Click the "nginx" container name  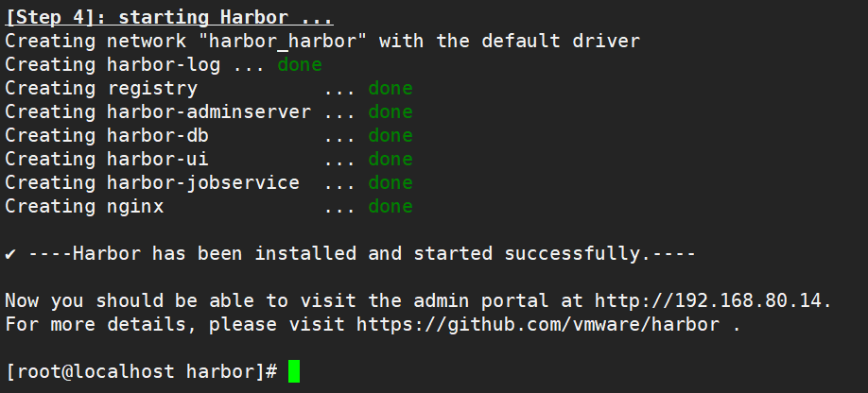point(135,207)
